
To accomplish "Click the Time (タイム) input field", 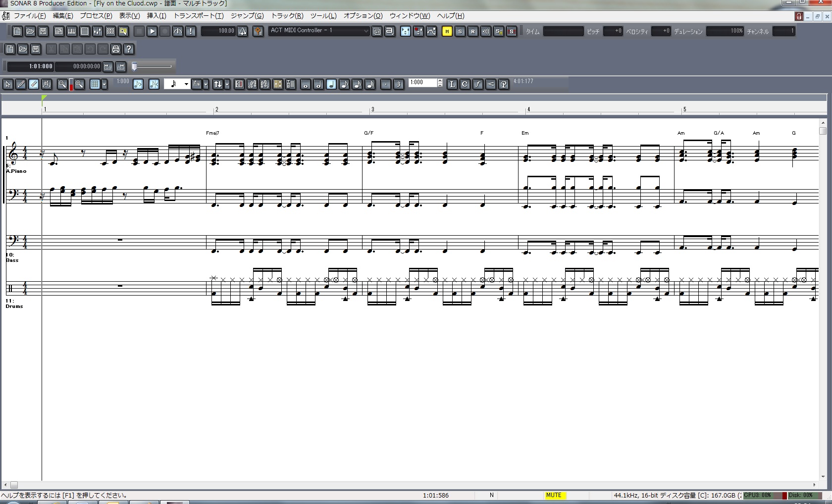I will pyautogui.click(x=564, y=31).
